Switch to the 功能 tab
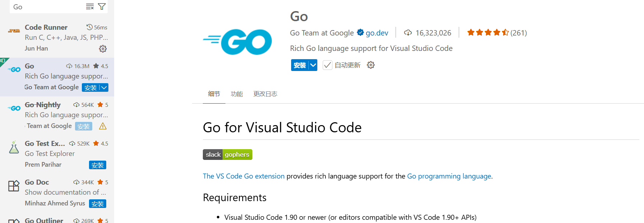 point(237,94)
